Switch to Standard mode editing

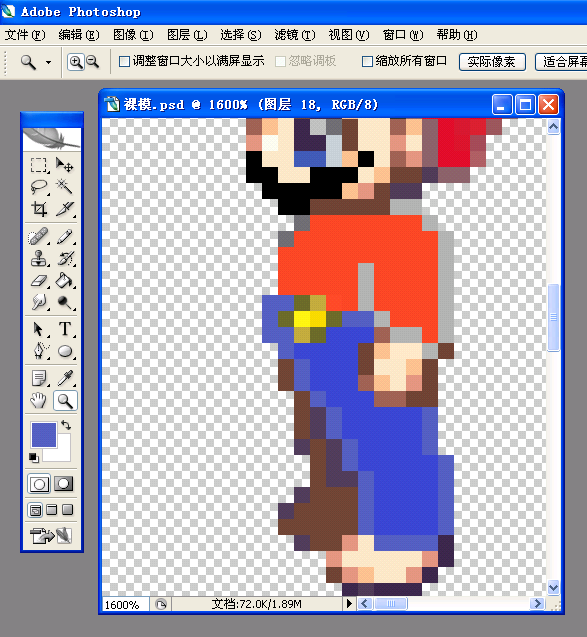(39, 483)
